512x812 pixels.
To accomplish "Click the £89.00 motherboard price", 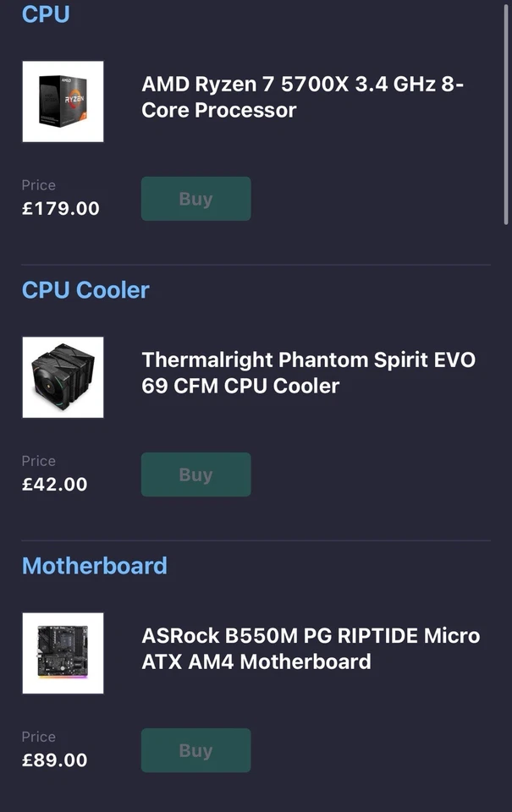I will pyautogui.click(x=54, y=760).
